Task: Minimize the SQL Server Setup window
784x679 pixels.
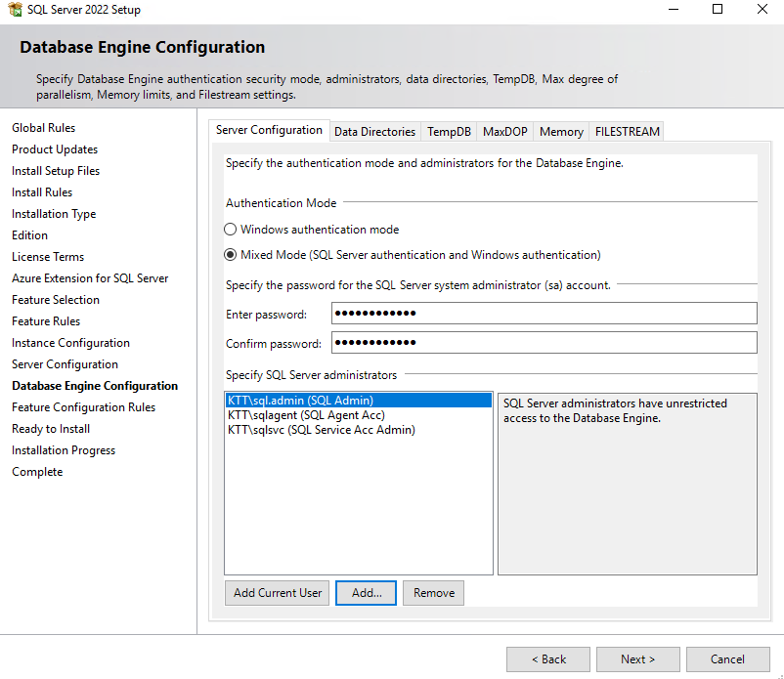Action: coord(674,9)
